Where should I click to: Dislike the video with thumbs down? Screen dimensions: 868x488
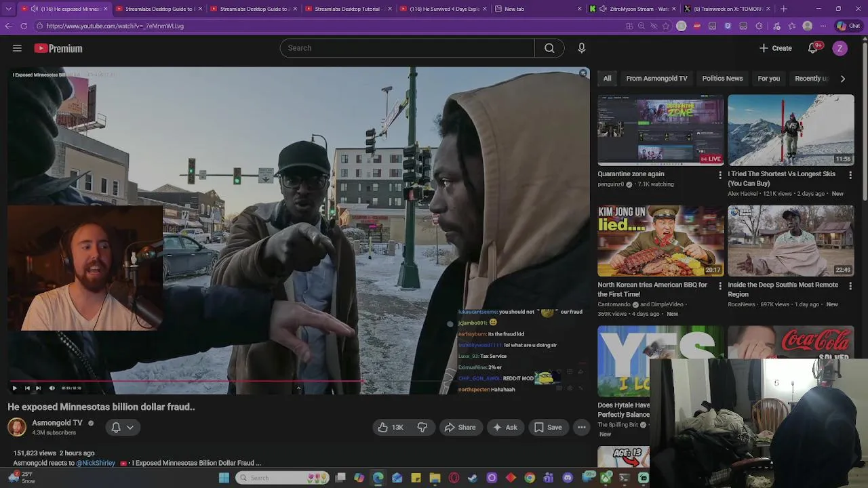click(422, 427)
